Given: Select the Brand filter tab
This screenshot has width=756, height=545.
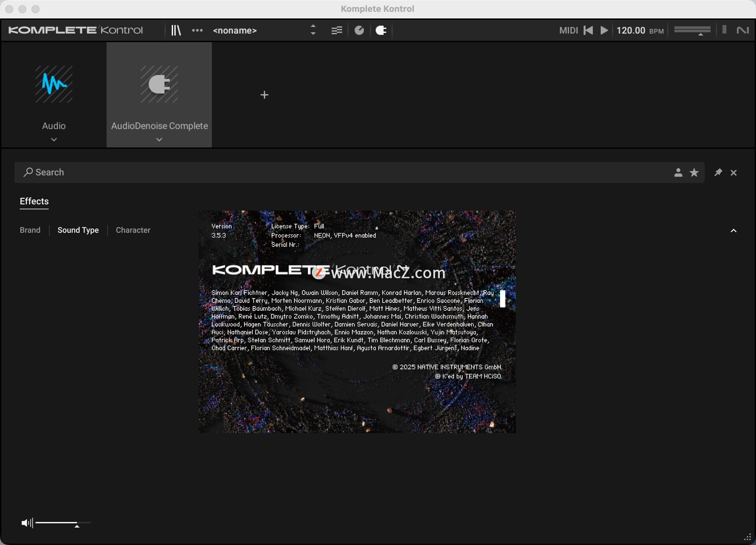Looking at the screenshot, I should point(30,230).
